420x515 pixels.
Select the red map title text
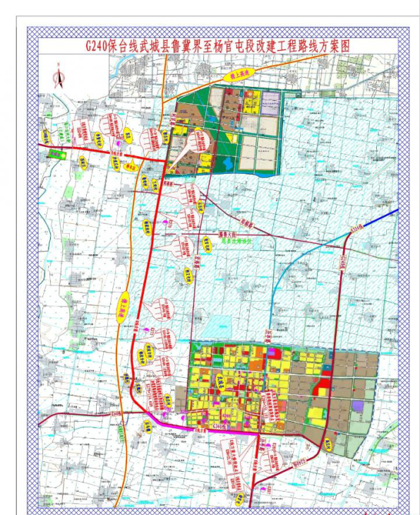218,46
